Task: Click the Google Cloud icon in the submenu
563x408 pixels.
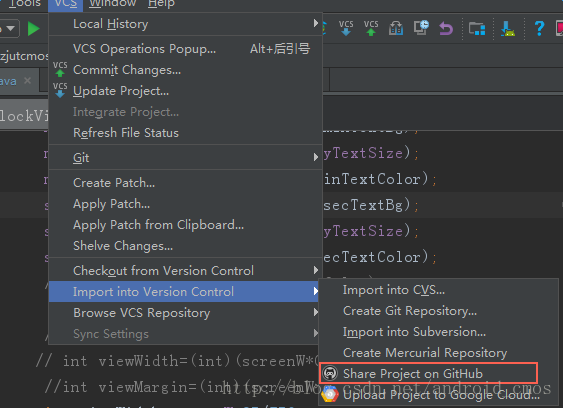Action: click(x=330, y=394)
